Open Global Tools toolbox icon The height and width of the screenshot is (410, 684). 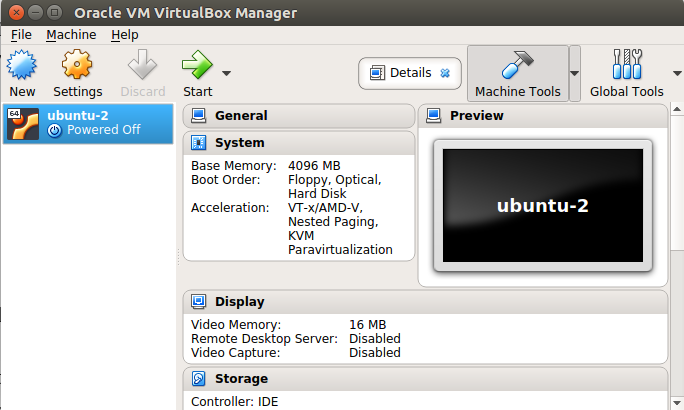627,64
